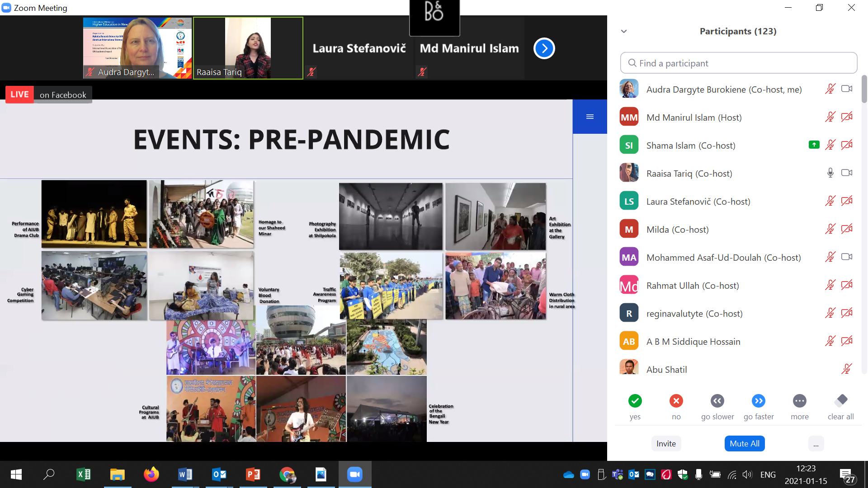Click the ENG language indicator
868x488 pixels.
[x=768, y=475]
